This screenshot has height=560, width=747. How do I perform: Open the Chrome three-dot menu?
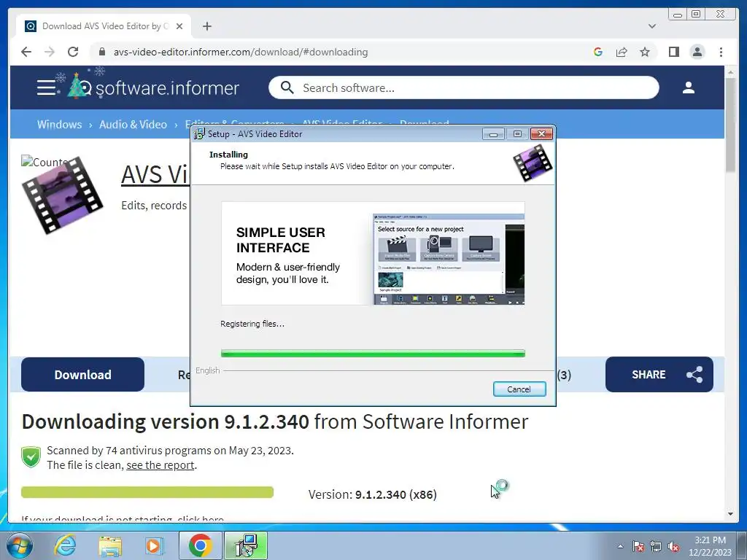(x=721, y=52)
